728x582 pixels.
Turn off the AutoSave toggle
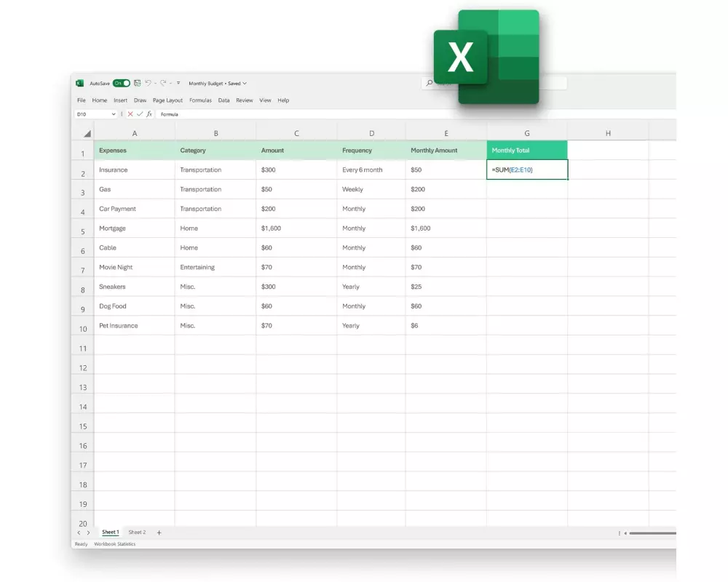point(122,84)
